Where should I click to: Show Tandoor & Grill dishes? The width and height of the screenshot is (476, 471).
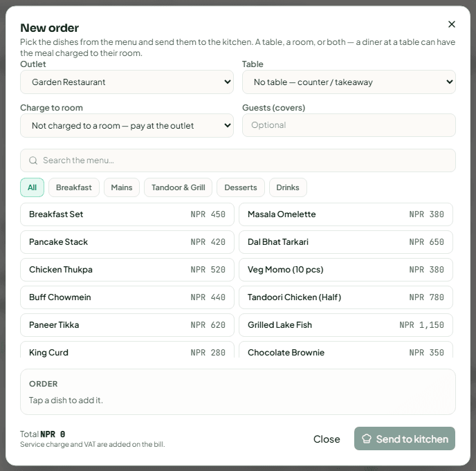178,187
